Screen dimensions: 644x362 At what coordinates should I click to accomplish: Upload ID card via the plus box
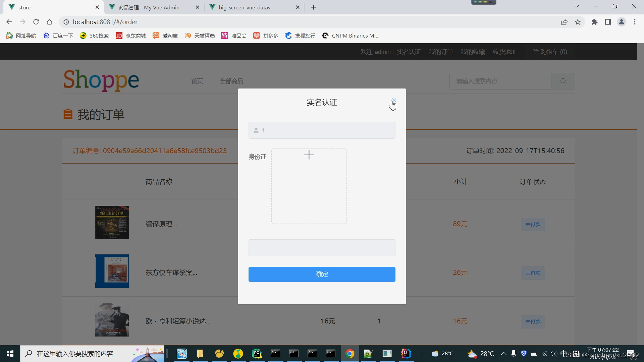pyautogui.click(x=309, y=186)
